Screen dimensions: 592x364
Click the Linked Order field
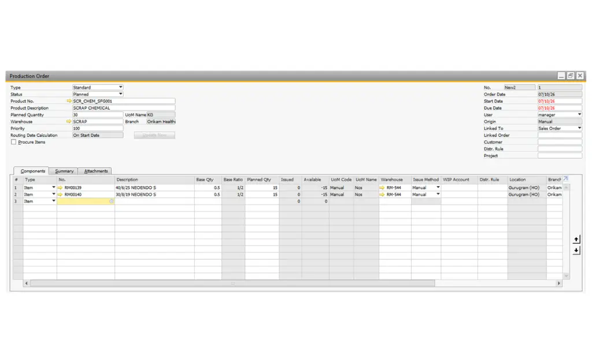coord(560,135)
